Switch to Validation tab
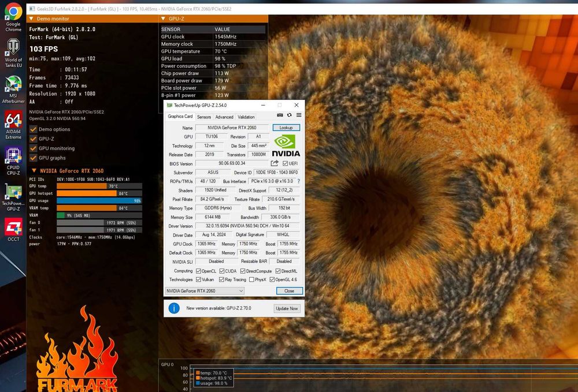The height and width of the screenshot is (392, 578). [246, 117]
